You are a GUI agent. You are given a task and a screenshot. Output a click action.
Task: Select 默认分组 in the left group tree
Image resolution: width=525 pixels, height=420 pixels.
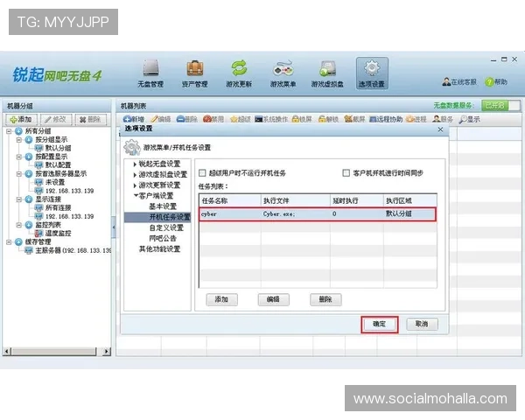click(x=58, y=148)
